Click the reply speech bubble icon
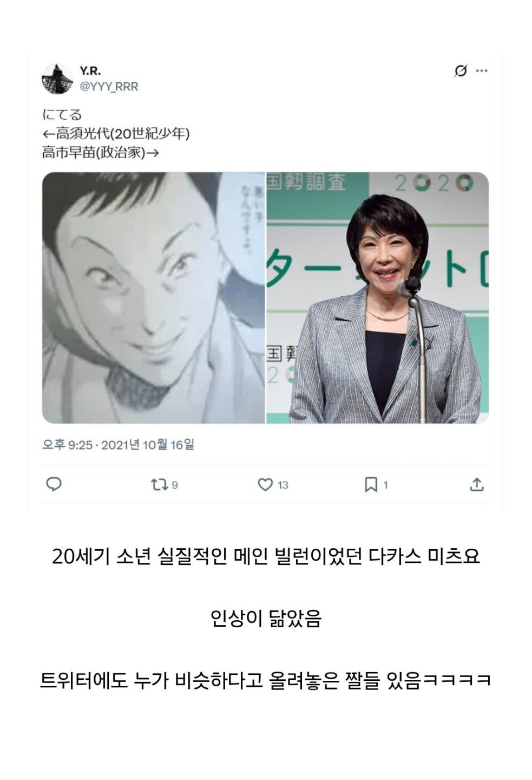 tap(54, 484)
